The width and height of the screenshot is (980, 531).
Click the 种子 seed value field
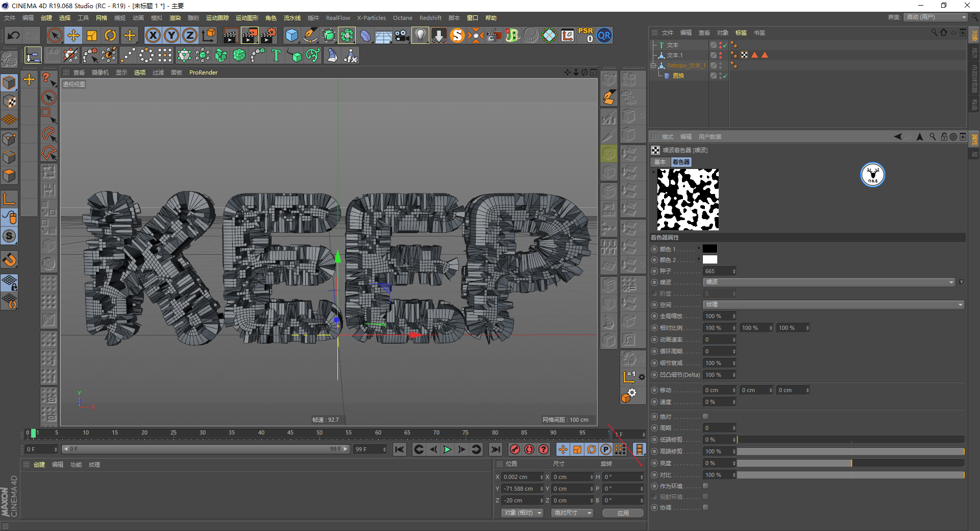[x=719, y=271]
